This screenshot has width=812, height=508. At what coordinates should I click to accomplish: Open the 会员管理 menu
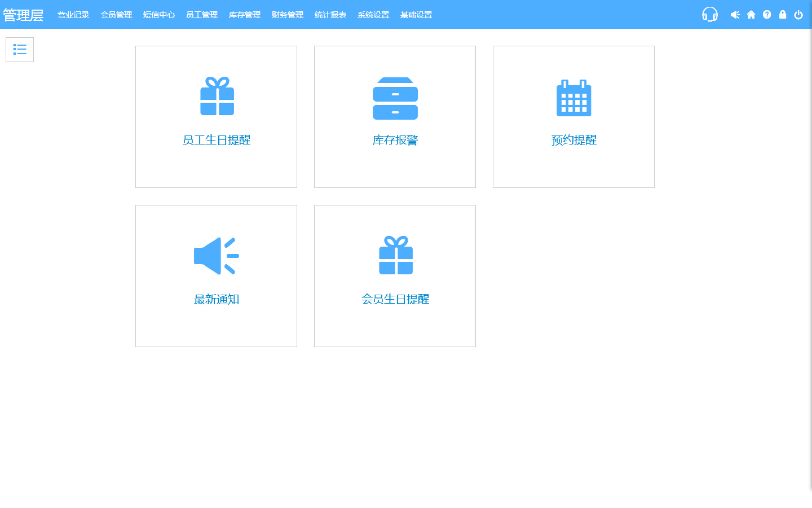(x=116, y=15)
